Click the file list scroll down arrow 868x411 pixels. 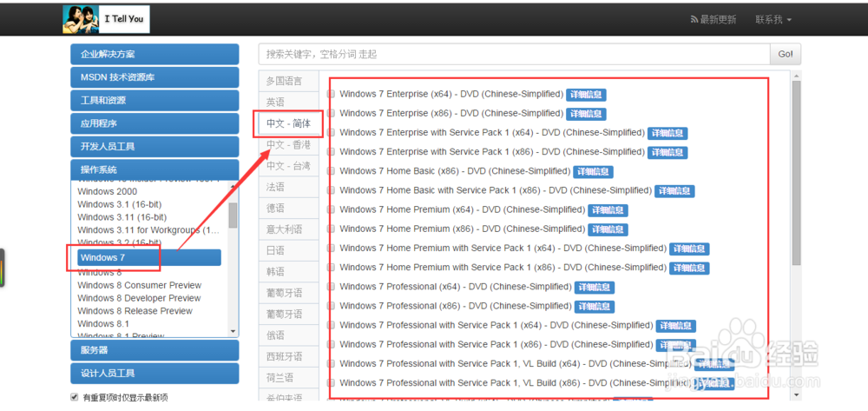pyautogui.click(x=796, y=394)
